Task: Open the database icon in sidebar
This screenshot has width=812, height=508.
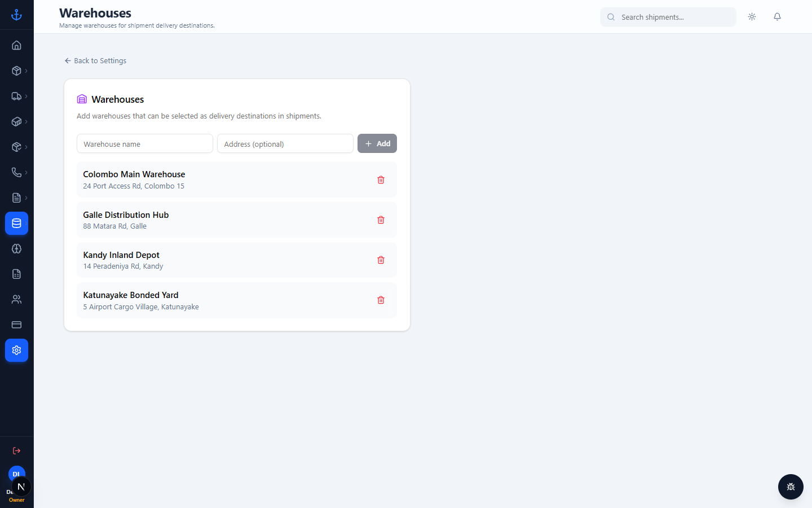Action: tap(16, 223)
